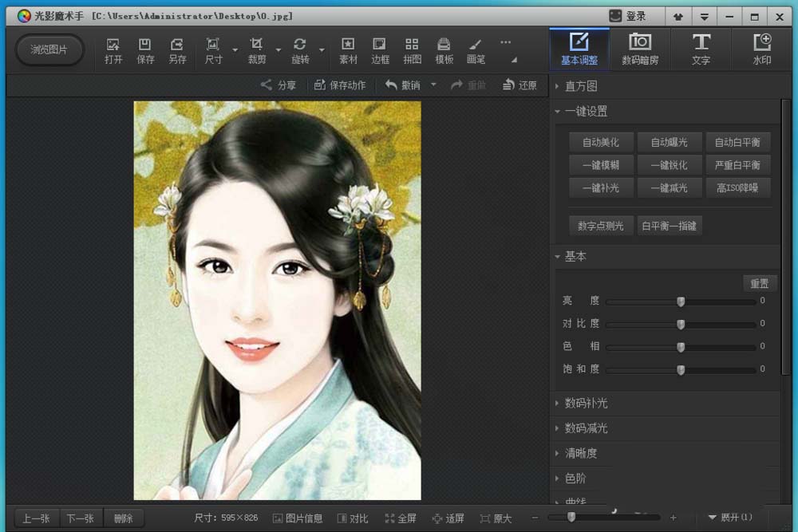798x532 pixels.
Task: Click the 白平衡一指键 button
Action: click(670, 226)
